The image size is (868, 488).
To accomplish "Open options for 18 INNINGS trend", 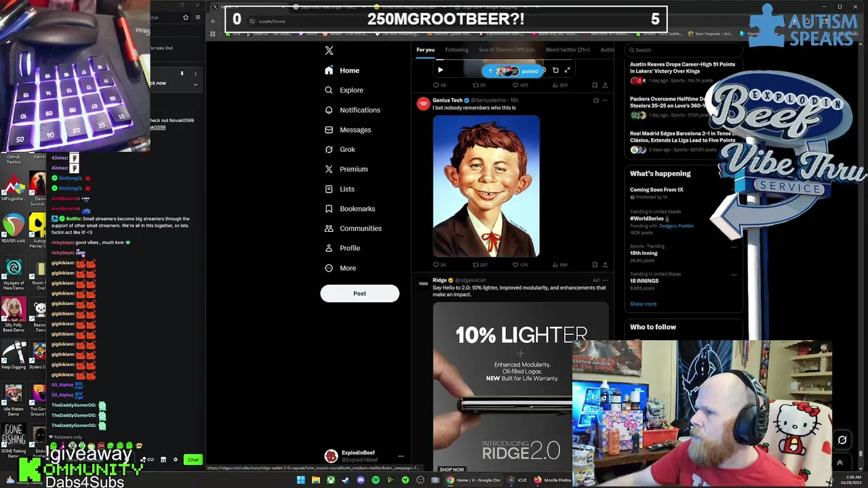I will coord(734,274).
